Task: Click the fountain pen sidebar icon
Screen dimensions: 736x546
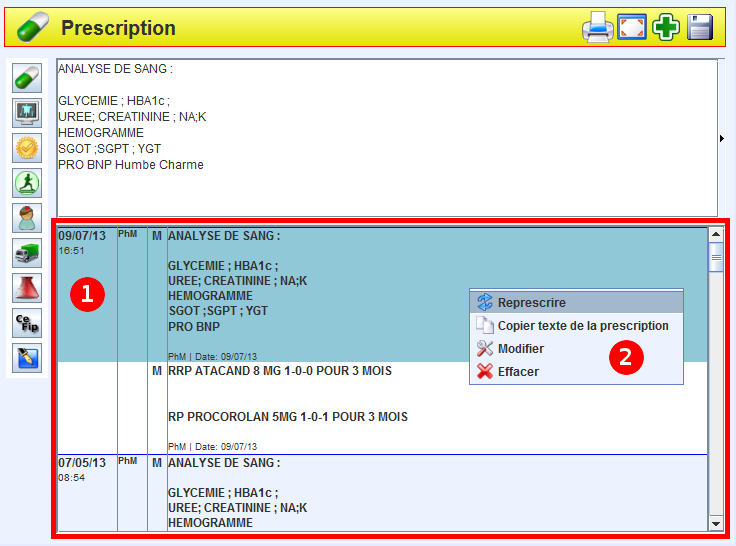Action: [26, 358]
